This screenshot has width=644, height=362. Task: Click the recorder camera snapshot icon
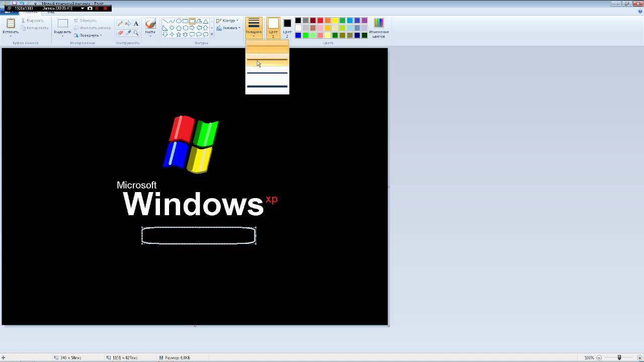click(90, 9)
